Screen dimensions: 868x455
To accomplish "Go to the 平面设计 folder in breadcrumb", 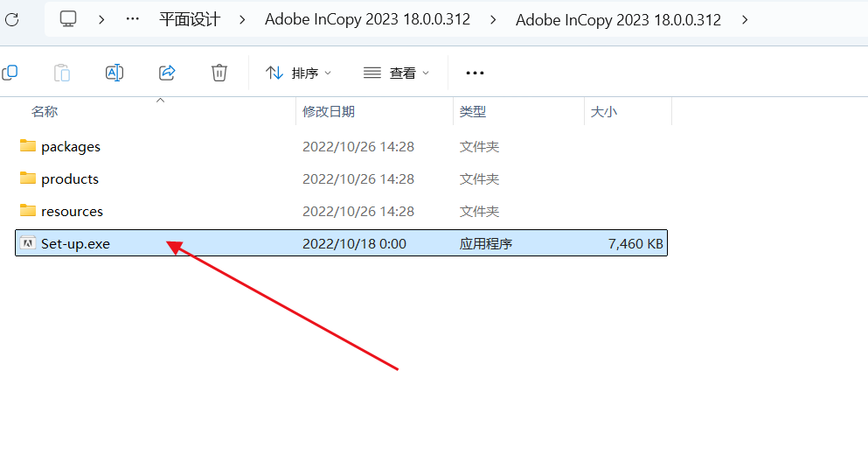I will (190, 19).
